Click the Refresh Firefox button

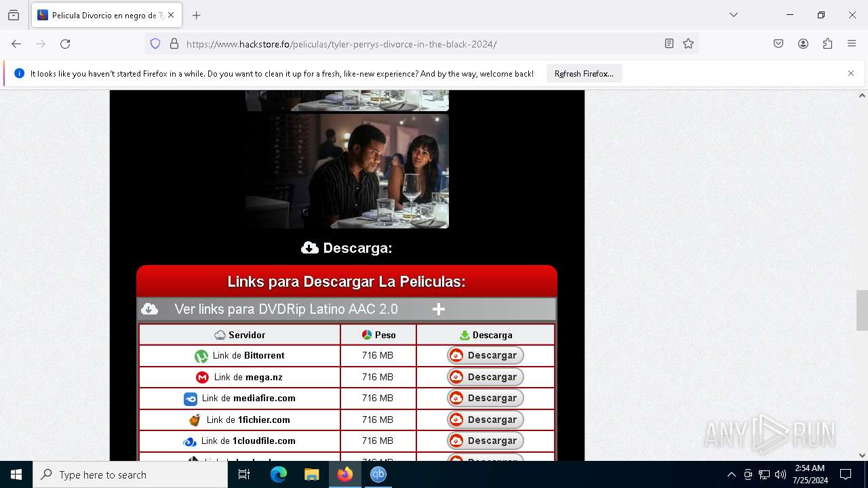pos(584,74)
